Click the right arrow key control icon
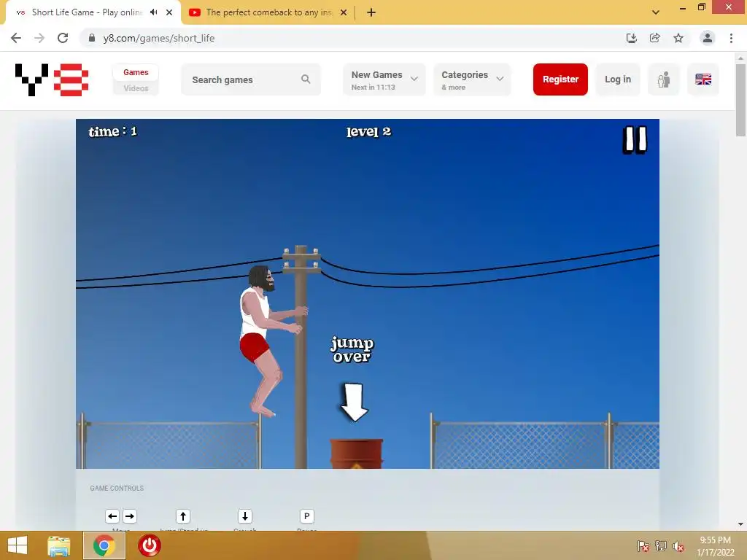Image resolution: width=747 pixels, height=560 pixels. pyautogui.click(x=130, y=516)
